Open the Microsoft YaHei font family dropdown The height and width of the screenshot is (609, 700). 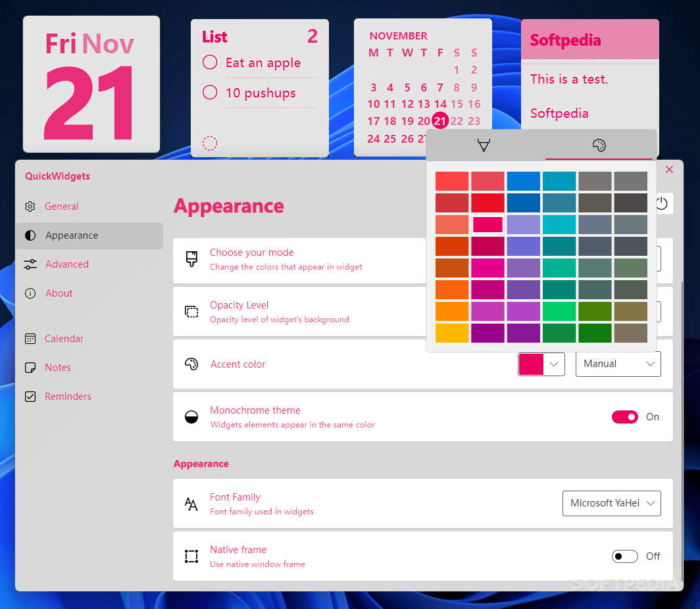[611, 503]
